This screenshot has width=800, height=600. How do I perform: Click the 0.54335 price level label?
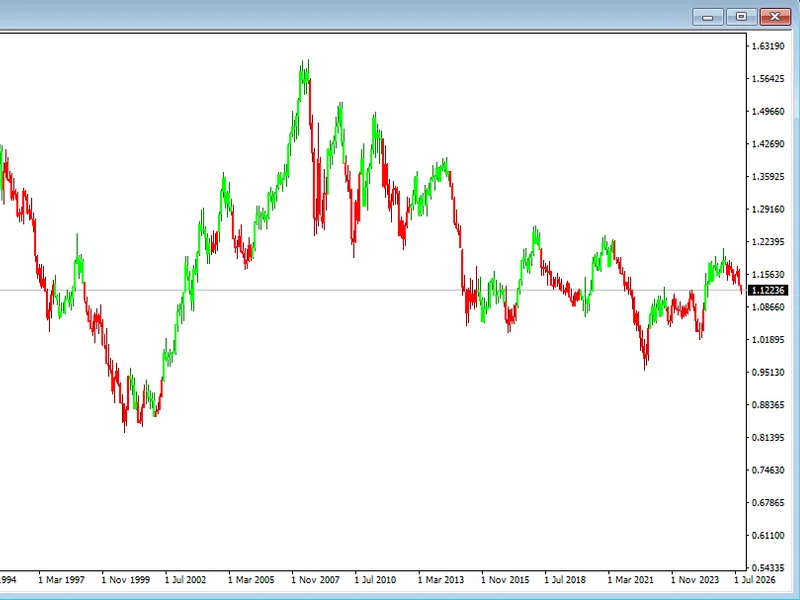768,568
